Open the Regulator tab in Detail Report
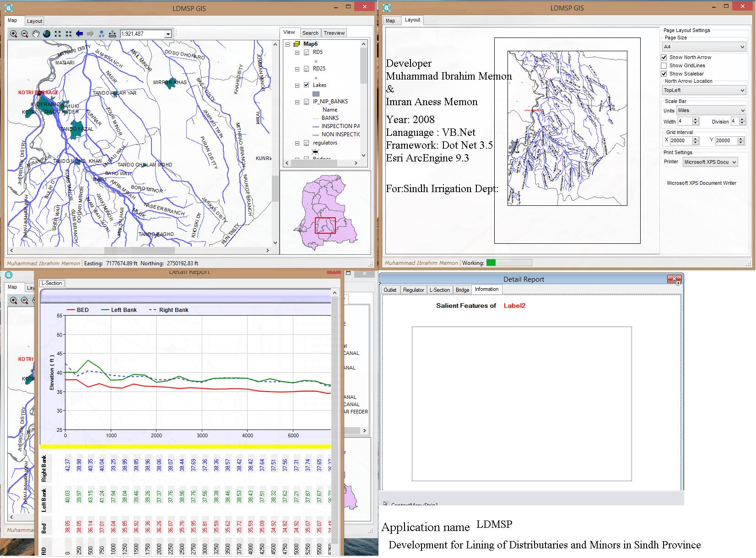This screenshot has height=558, width=756. (414, 290)
